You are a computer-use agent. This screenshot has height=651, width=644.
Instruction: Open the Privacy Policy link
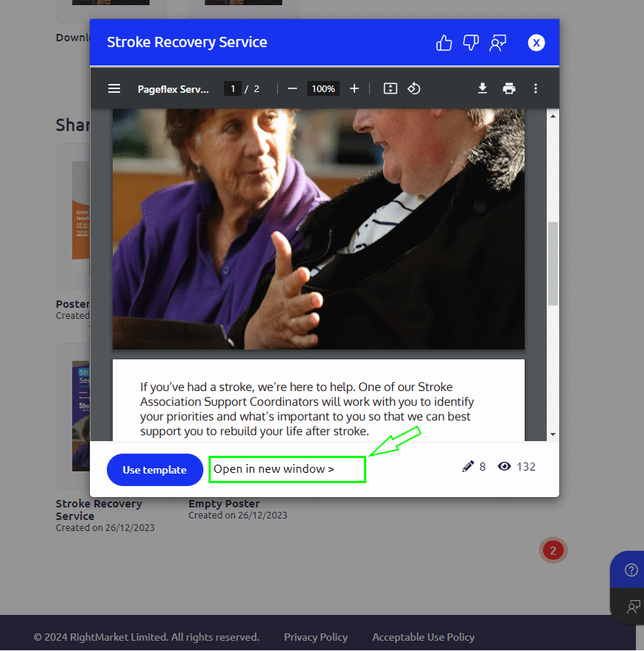(315, 637)
